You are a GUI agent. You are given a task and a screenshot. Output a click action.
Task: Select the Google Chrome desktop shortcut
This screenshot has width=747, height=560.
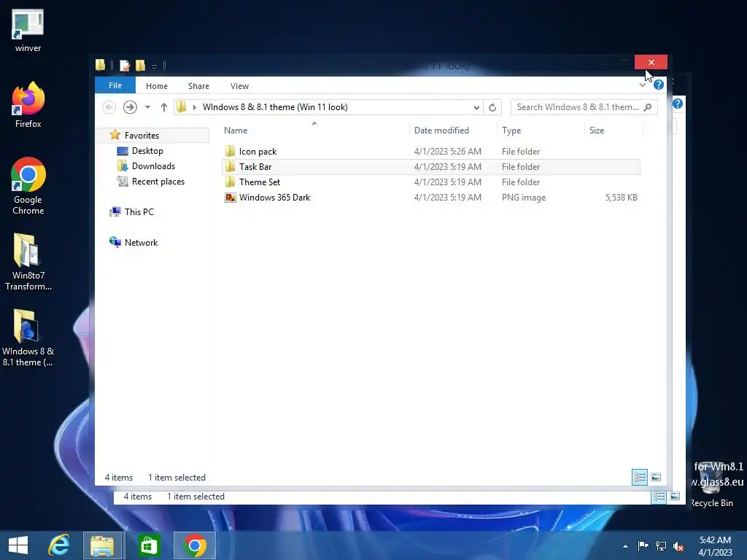28,186
